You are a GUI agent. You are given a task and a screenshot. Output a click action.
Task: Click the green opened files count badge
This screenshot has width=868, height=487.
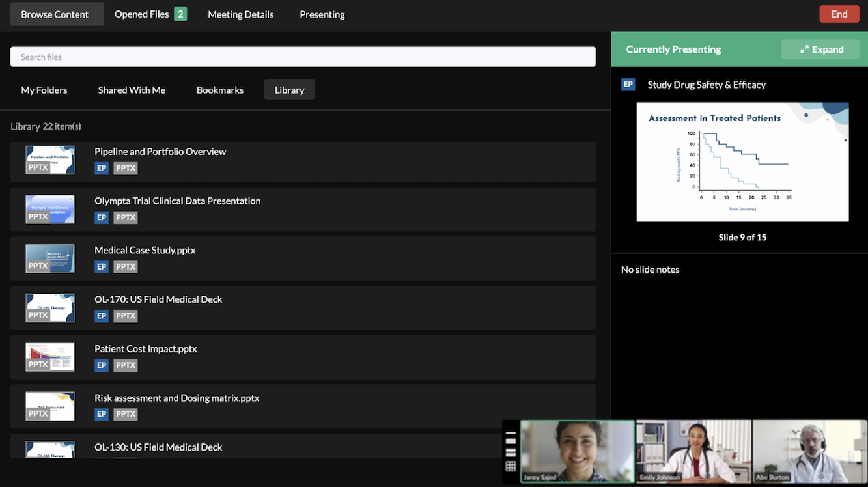(x=180, y=14)
